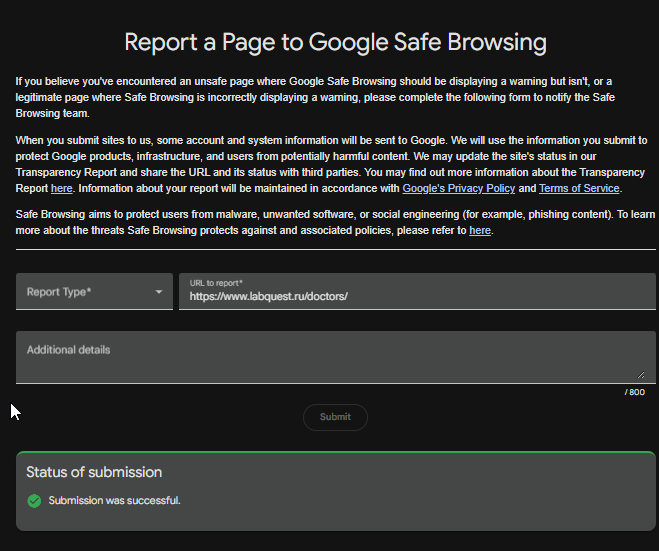Click the URL to report input field

417,291
